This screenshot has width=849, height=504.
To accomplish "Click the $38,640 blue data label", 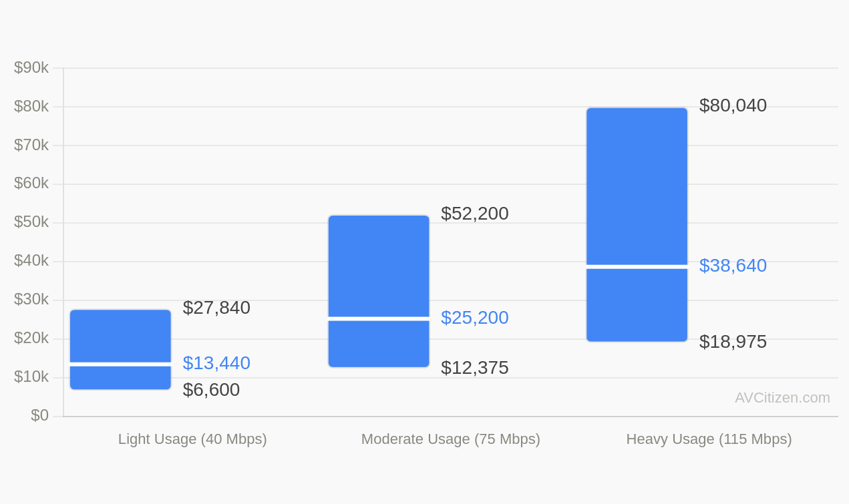I will coord(733,266).
